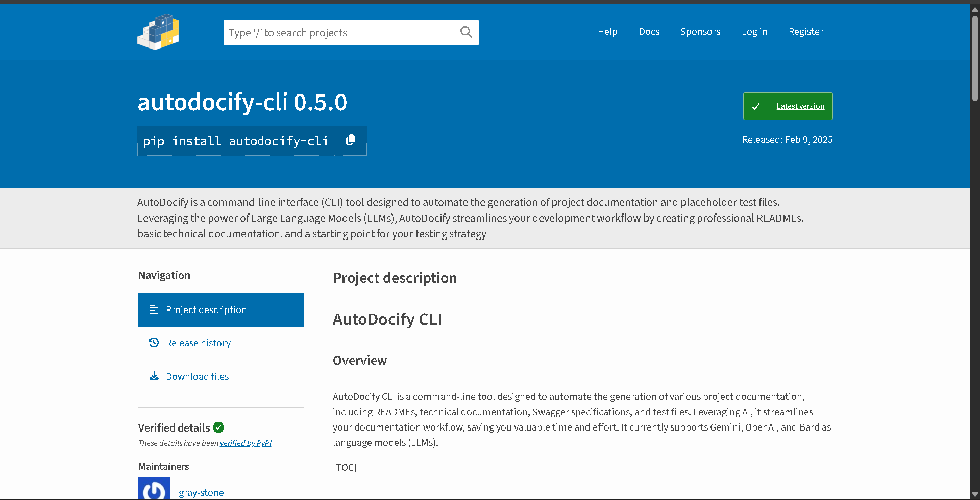This screenshot has height=500, width=980.
Task: Click the Project description lines icon
Action: (154, 309)
